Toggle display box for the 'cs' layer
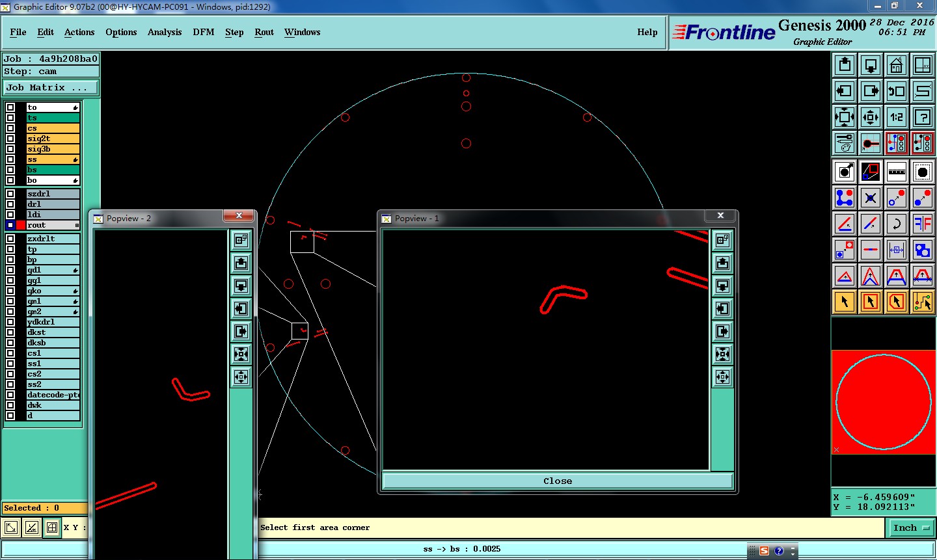The image size is (937, 560). 10,128
